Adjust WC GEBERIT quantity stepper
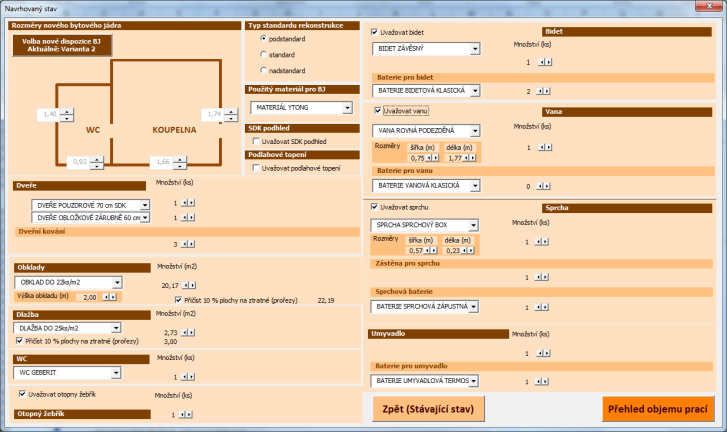Image resolution: width=727 pixels, height=432 pixels. tap(188, 377)
